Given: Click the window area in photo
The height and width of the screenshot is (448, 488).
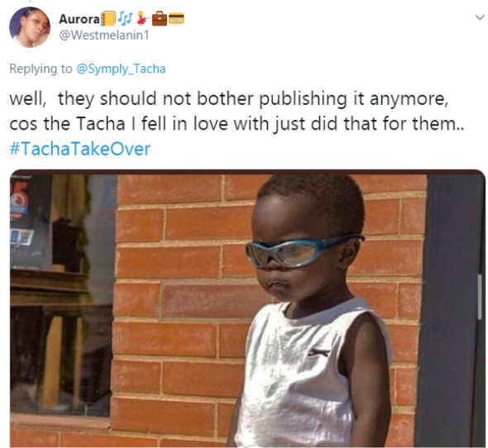Looking at the screenshot, I should click(x=60, y=296).
